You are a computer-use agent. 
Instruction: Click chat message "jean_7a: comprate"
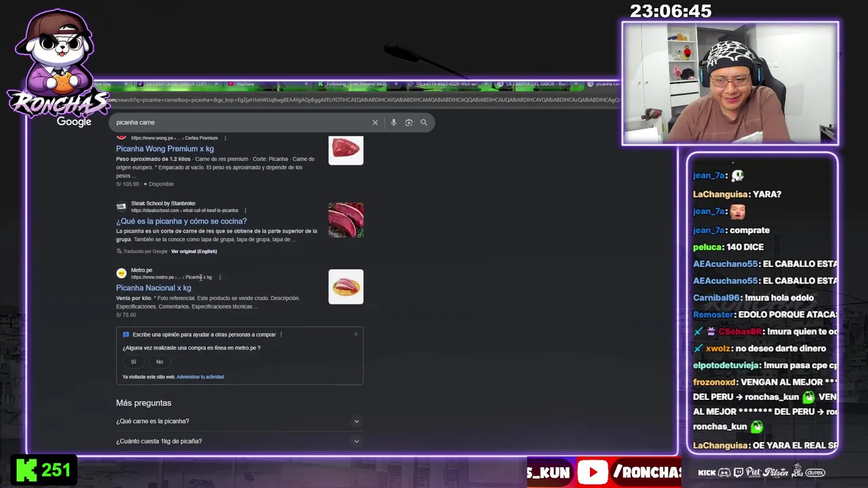731,230
